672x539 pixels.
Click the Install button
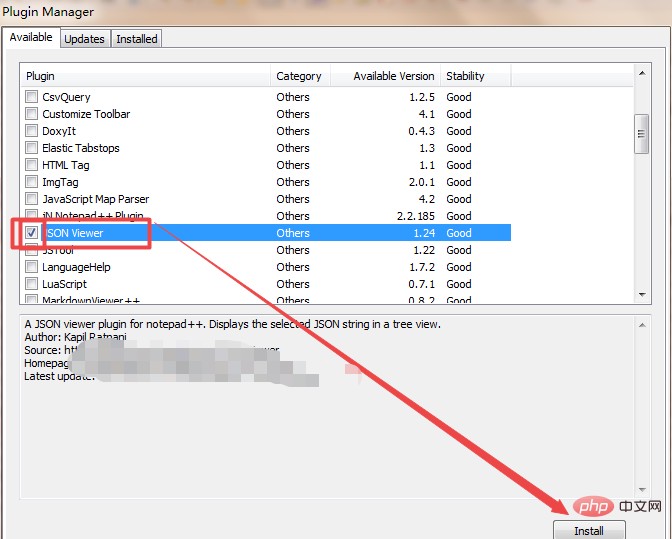click(x=589, y=530)
